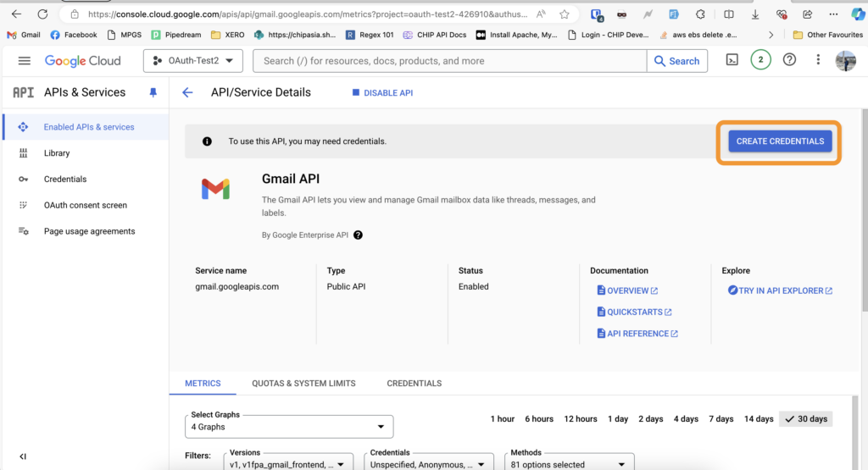Viewport: 868px width, 470px height.
Task: Collapse the left sidebar with the bottom arrow
Action: click(23, 456)
